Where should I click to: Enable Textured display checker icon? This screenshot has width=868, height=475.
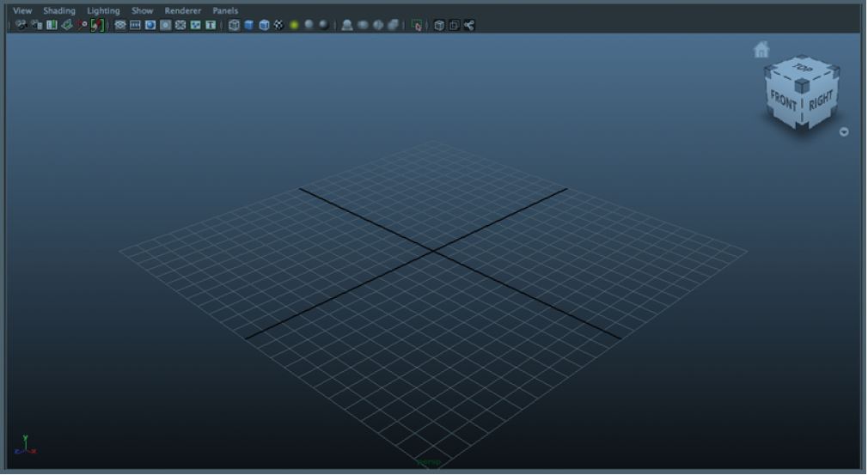click(278, 25)
